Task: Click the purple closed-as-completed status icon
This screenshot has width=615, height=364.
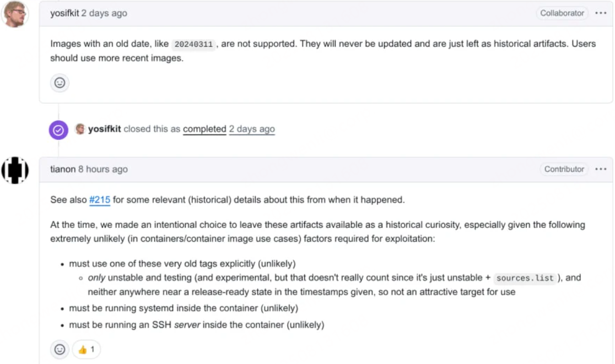Action: coord(58,130)
